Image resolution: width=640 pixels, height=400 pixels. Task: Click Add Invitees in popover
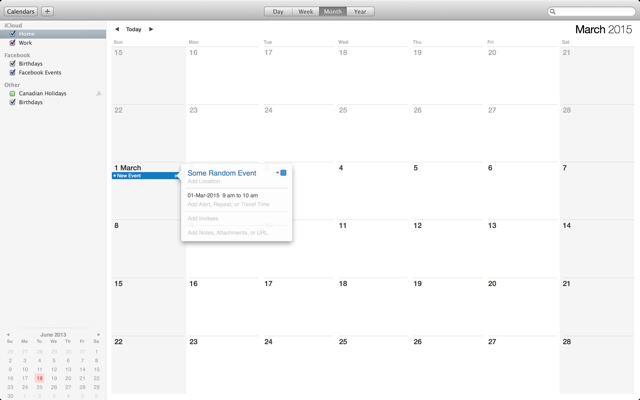[x=203, y=218]
